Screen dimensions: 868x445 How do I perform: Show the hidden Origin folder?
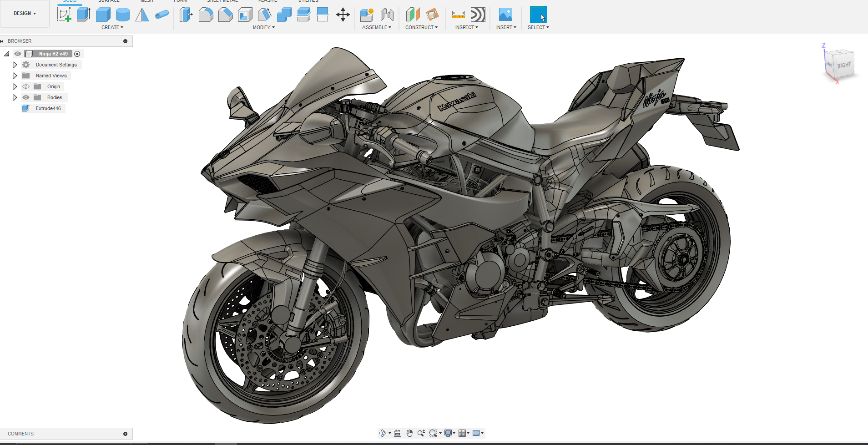(x=26, y=86)
